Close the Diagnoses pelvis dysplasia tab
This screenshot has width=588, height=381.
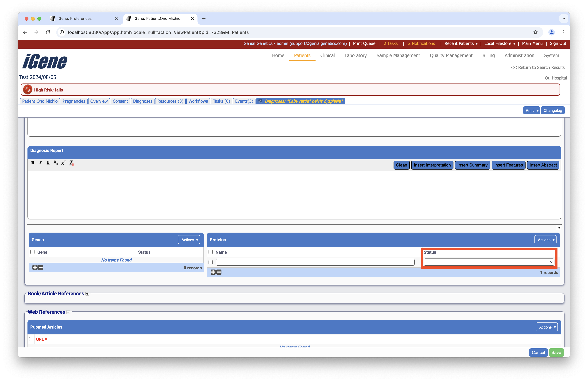[x=260, y=101]
